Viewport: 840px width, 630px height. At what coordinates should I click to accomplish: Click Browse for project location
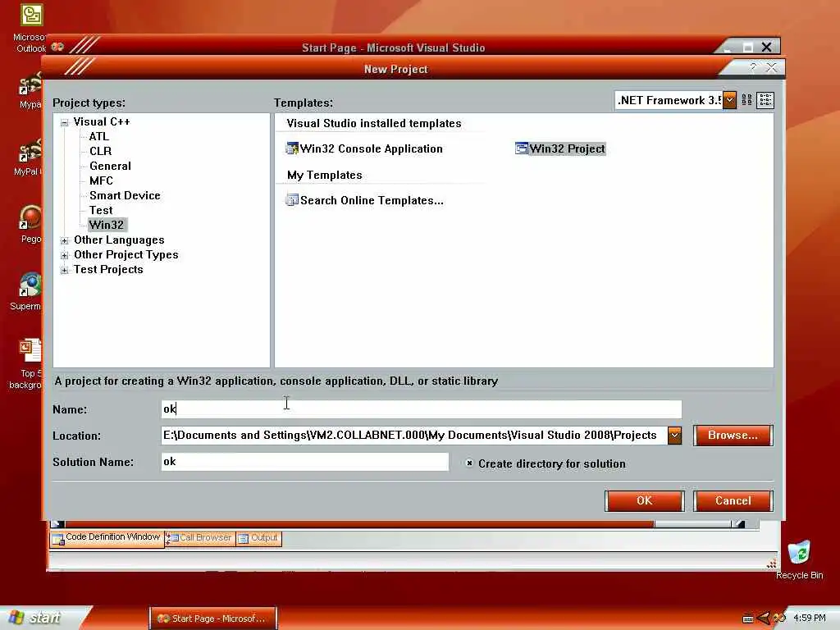(733, 436)
